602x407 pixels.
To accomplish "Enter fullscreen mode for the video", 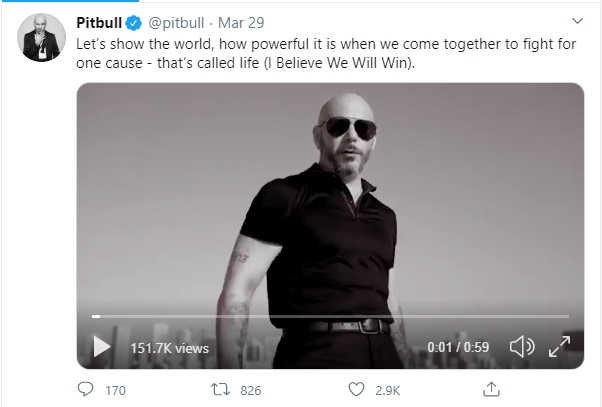I will point(559,347).
